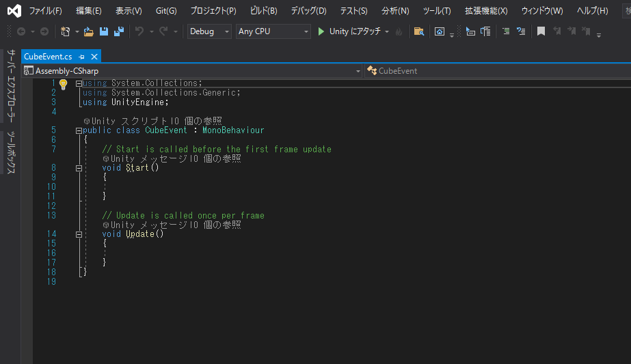Collapse the using directives region
The width and height of the screenshot is (631, 364).
(79, 84)
